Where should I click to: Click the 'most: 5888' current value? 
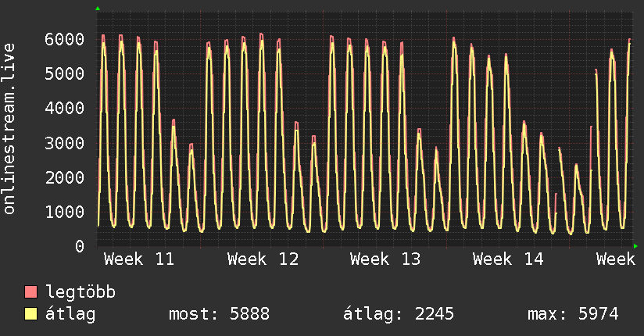[x=219, y=314]
